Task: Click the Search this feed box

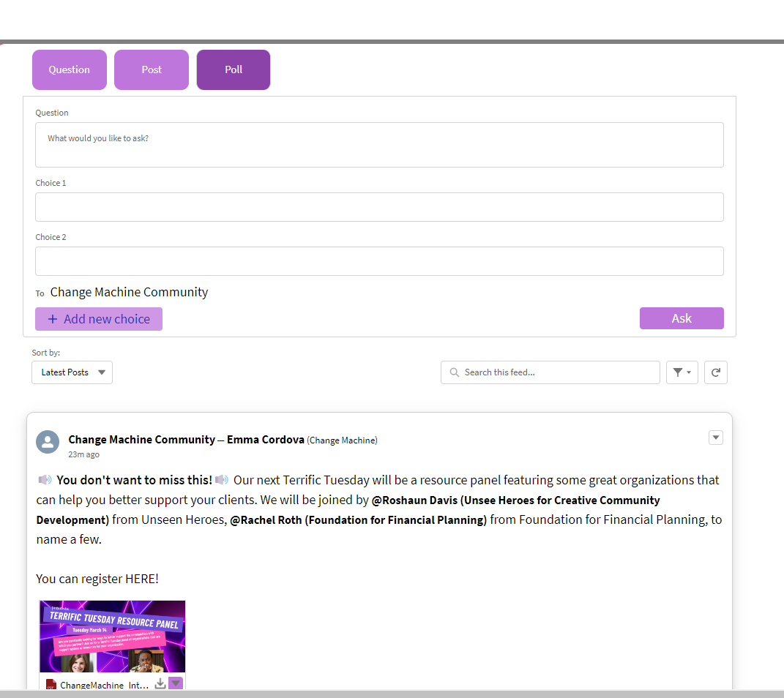Action: click(x=550, y=372)
